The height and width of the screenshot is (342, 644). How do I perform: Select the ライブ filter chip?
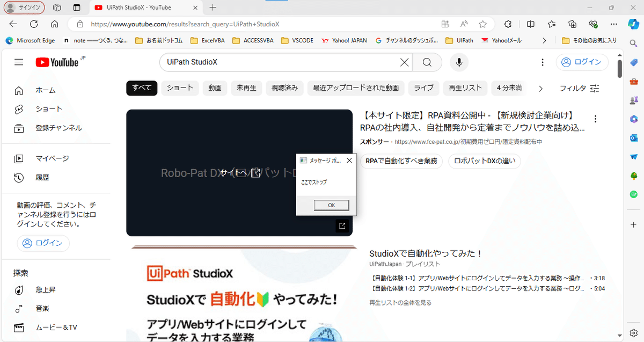[x=424, y=88]
